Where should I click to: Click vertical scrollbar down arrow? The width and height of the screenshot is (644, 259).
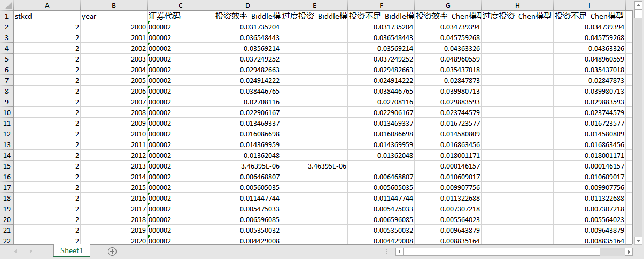638,241
